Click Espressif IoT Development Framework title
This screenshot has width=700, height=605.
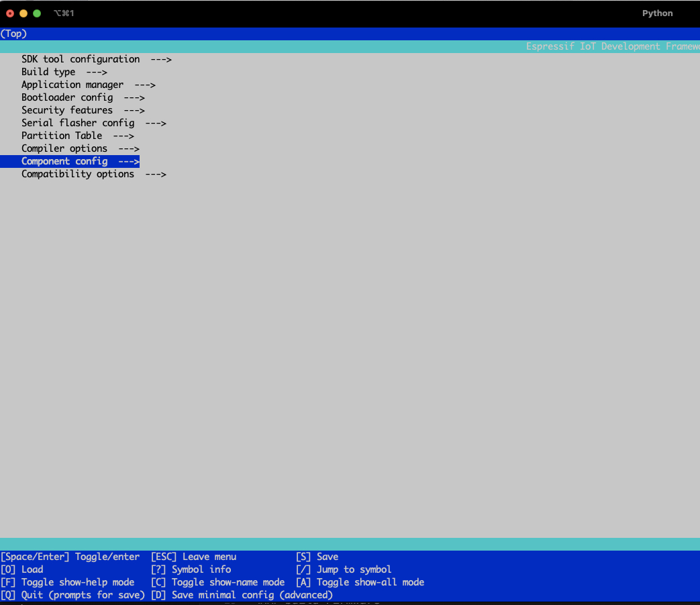pos(613,46)
